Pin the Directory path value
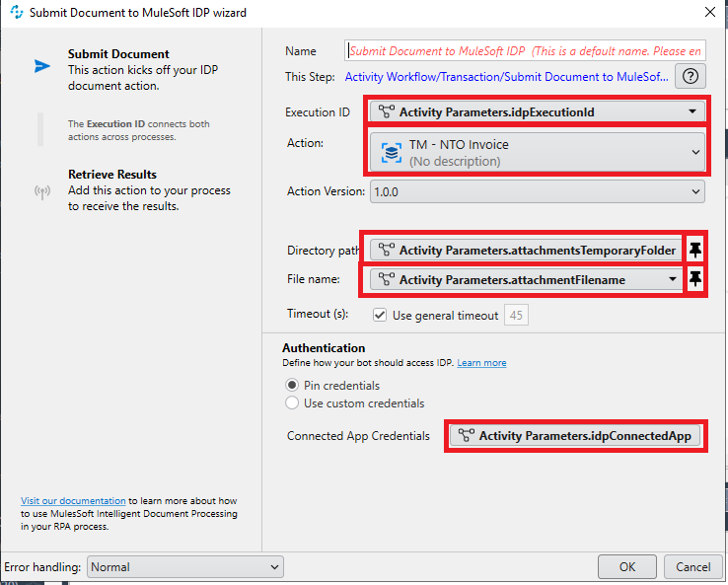 [695, 250]
